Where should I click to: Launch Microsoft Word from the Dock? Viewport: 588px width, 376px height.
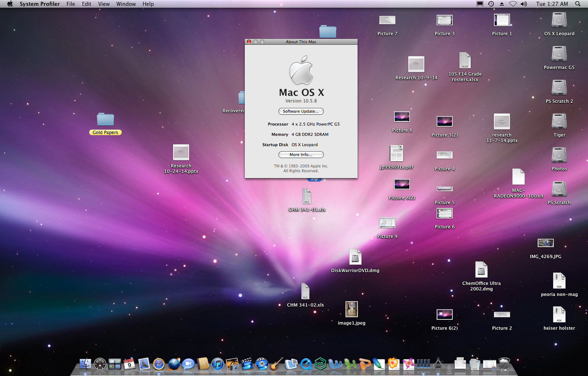tap(335, 364)
